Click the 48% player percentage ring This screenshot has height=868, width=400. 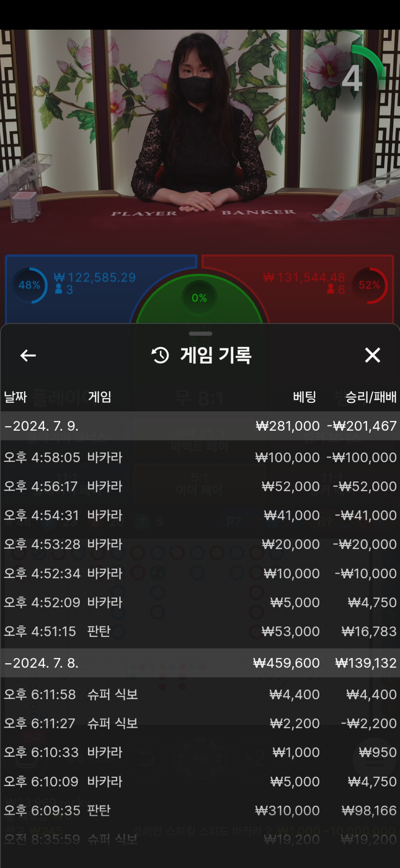point(29,285)
